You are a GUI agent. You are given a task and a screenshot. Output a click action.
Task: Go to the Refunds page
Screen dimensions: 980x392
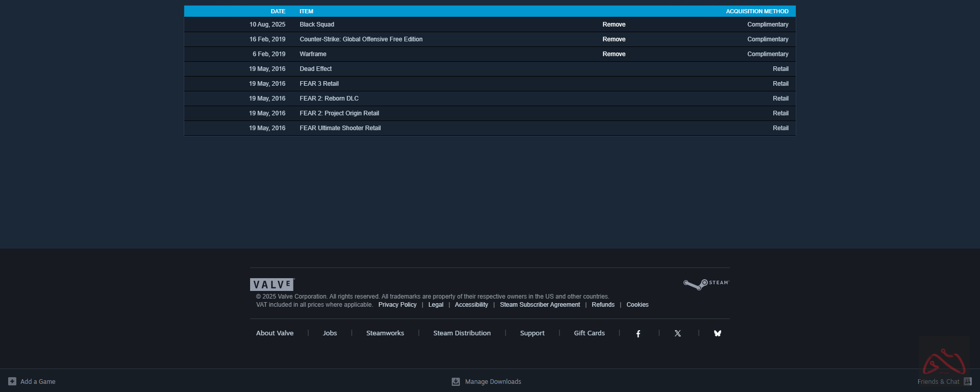tap(603, 305)
